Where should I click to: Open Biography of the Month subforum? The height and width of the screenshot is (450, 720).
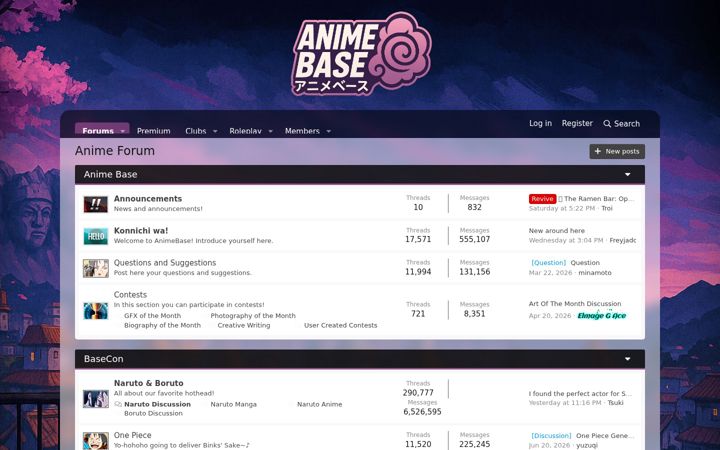click(x=163, y=325)
